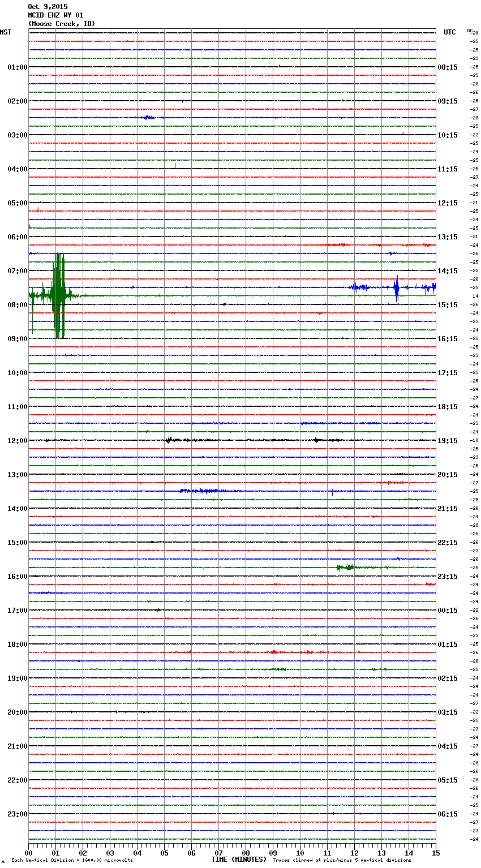Click the 02:15 UTC time label
Viewport: 481px width, 868px height.
coord(448,678)
